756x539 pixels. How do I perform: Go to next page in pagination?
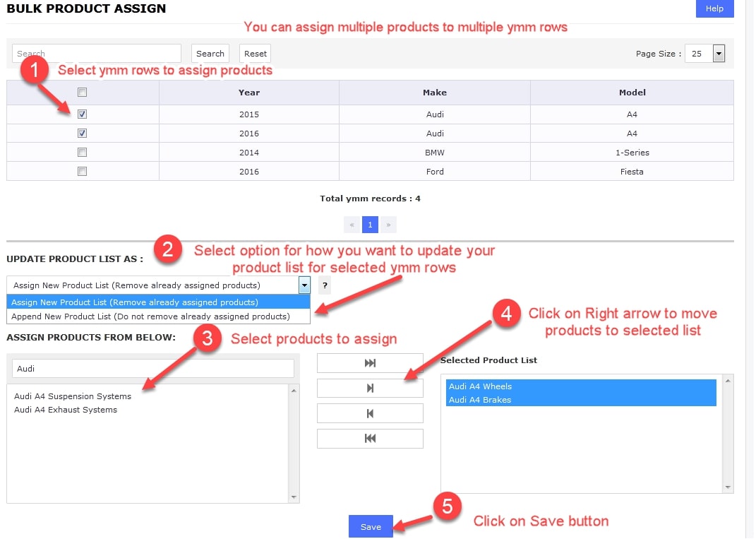tap(388, 225)
